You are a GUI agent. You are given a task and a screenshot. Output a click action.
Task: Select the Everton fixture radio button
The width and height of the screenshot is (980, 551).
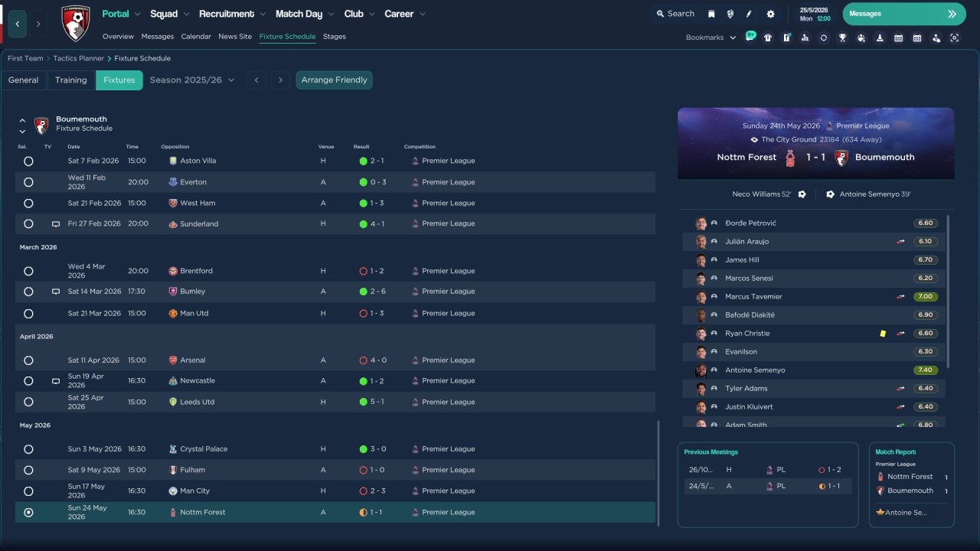click(28, 182)
